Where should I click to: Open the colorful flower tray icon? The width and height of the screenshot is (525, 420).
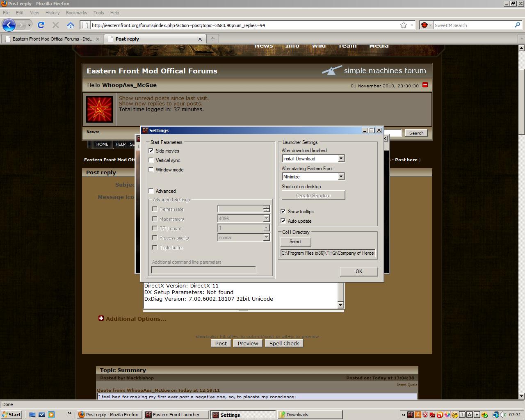click(x=447, y=415)
